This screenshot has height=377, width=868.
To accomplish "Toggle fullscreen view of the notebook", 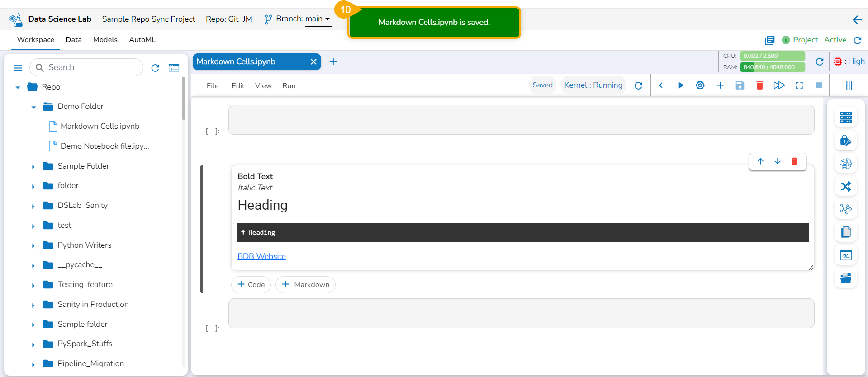I will [x=799, y=85].
